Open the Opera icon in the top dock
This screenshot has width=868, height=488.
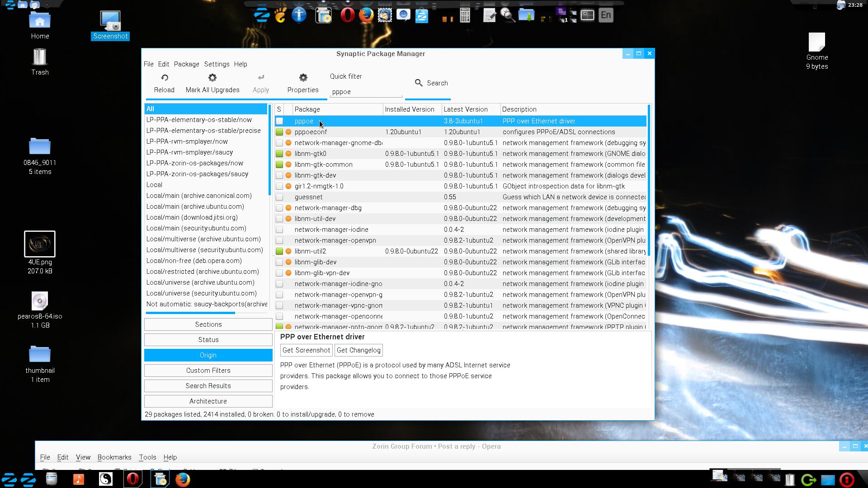coord(347,15)
